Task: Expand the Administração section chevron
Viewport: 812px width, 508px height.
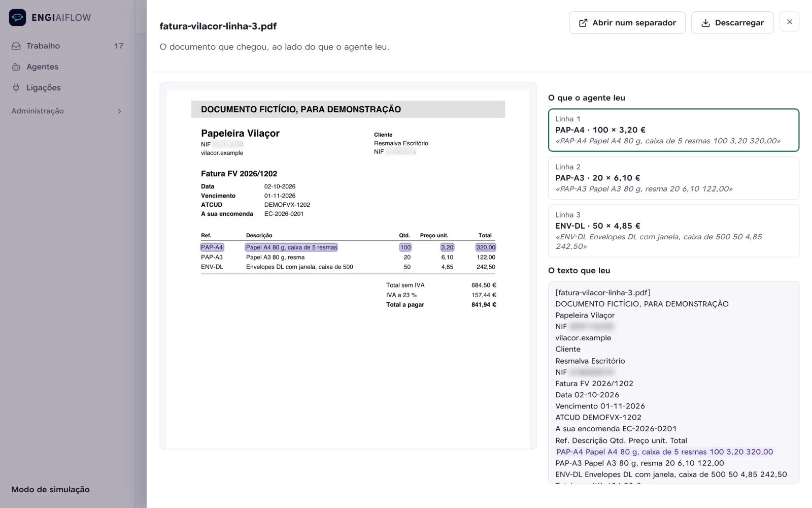Action: (x=120, y=111)
